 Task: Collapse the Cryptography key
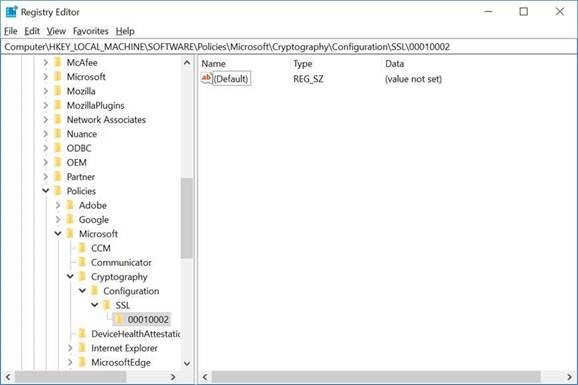click(x=70, y=276)
